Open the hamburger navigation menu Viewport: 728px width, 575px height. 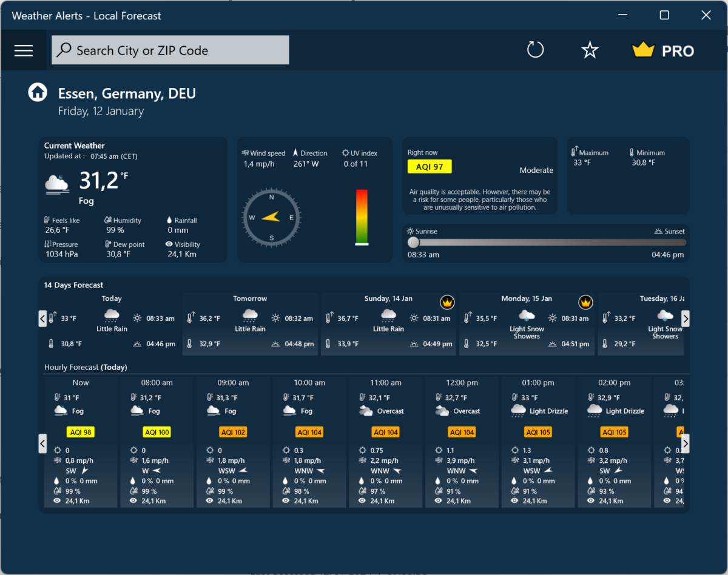23,50
